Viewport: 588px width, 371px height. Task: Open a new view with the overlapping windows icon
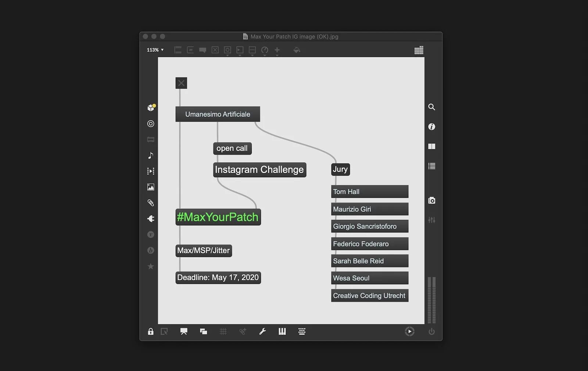coord(204,332)
